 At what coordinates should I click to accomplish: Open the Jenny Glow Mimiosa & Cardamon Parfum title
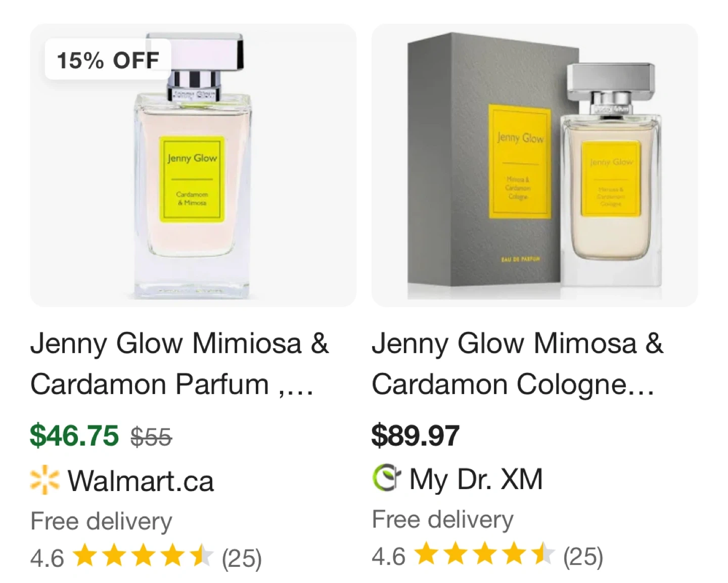179,364
